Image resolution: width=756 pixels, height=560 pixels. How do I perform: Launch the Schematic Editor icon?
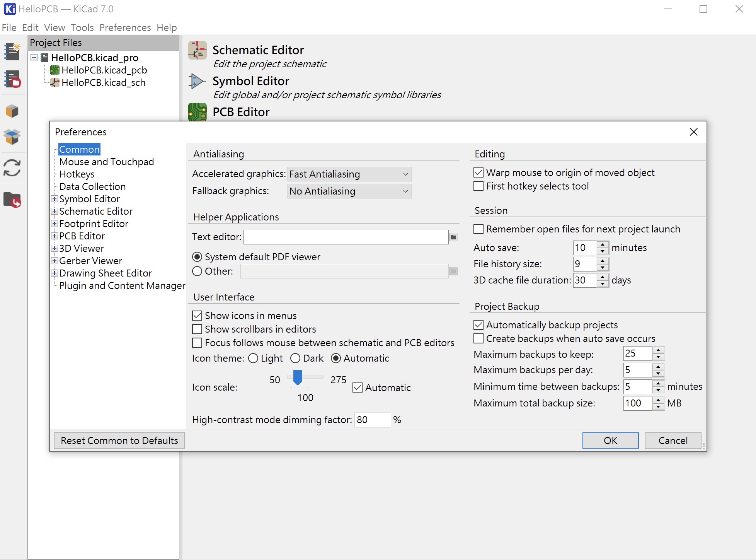click(x=198, y=50)
